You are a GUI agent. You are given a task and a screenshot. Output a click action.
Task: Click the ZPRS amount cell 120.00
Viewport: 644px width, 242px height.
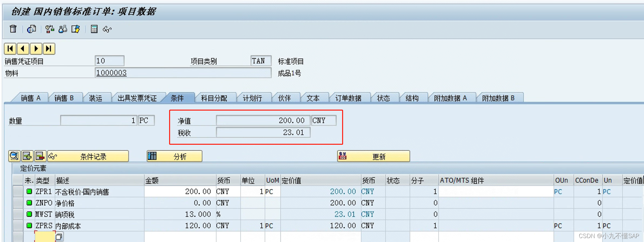pyautogui.click(x=180, y=225)
